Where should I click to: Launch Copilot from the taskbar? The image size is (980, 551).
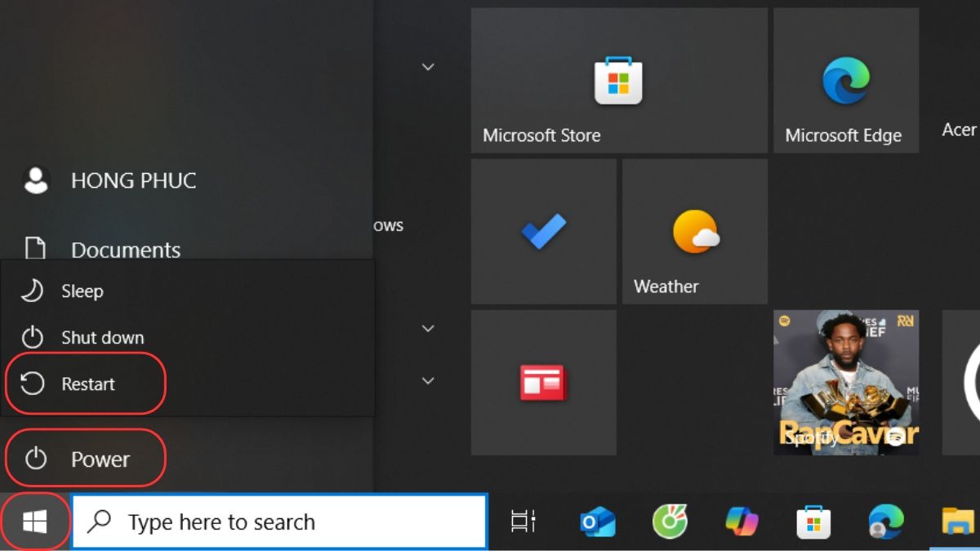coord(742,522)
